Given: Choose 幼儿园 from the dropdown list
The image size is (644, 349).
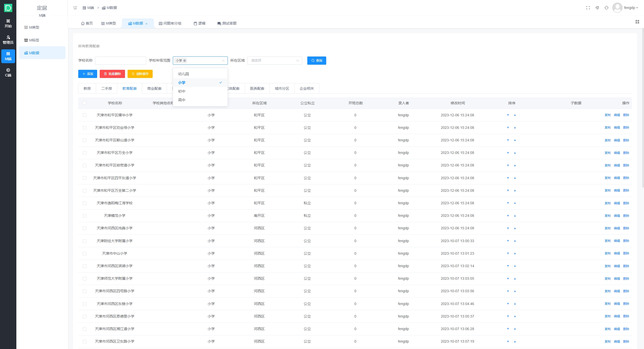Looking at the screenshot, I should click(200, 74).
